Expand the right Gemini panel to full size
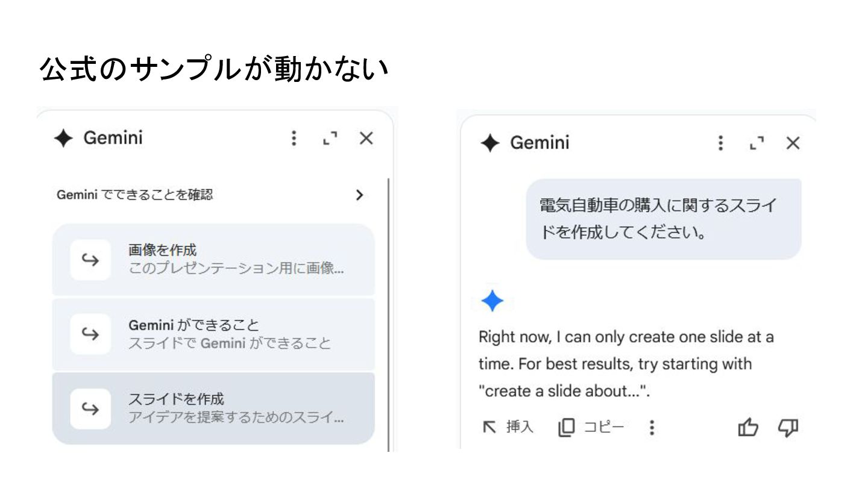Screen dimensions: 868x488 click(756, 143)
